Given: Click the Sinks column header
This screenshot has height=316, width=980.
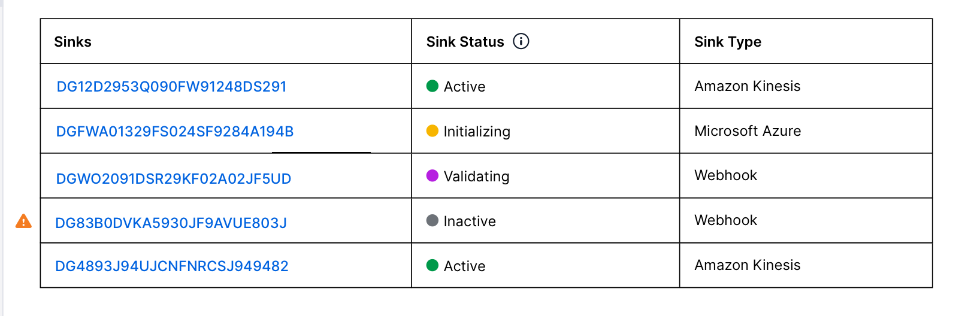Looking at the screenshot, I should point(72,42).
